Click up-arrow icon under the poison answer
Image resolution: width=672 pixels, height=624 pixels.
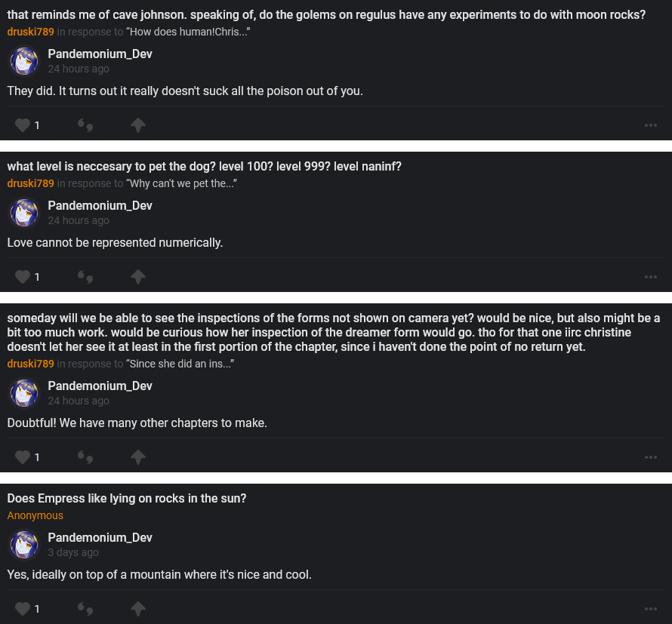pyautogui.click(x=137, y=125)
